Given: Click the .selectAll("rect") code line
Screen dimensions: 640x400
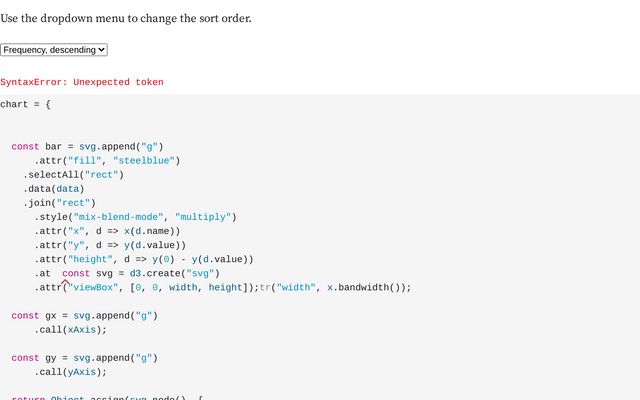Looking at the screenshot, I should 74,174.
